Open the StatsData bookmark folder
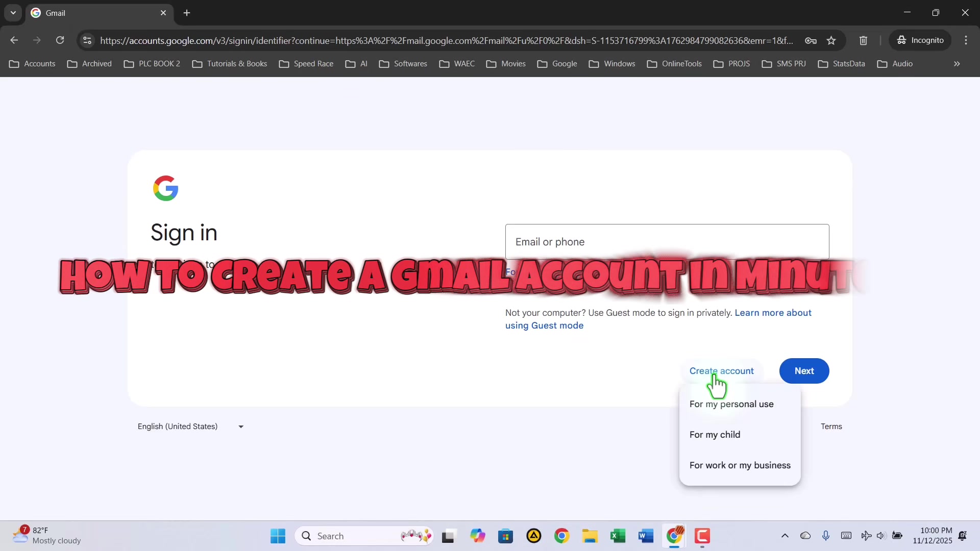This screenshot has width=980, height=551. [x=842, y=64]
